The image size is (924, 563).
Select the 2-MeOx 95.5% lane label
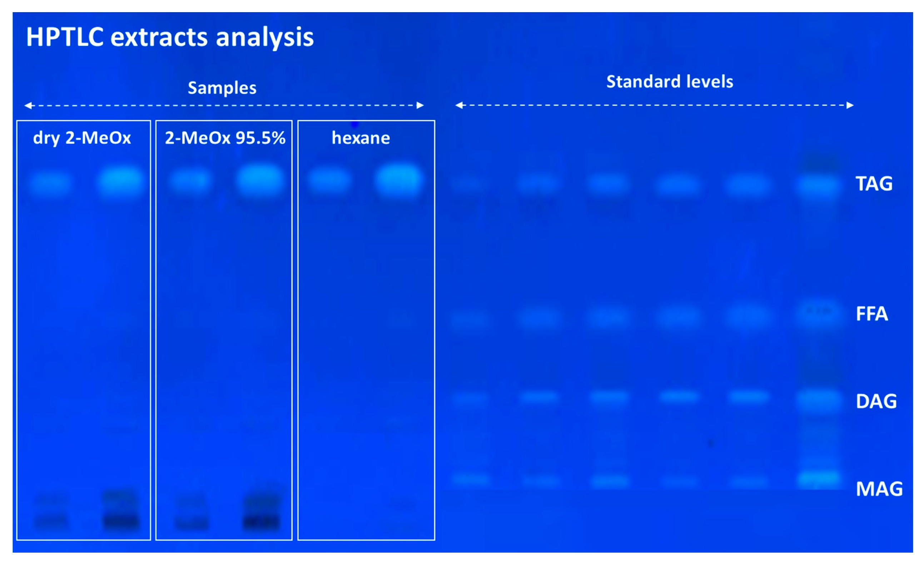tap(225, 138)
